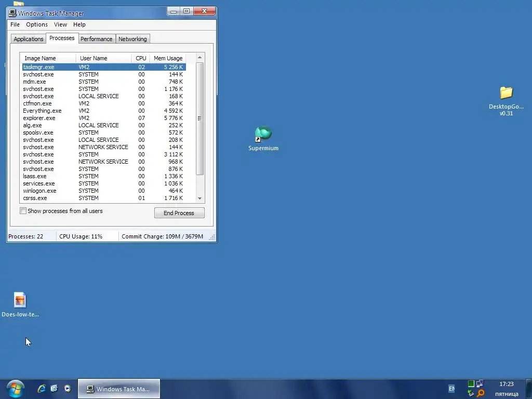Click the Show Desktop strip at the taskbar edge
This screenshot has height=399, width=532.
529,389
